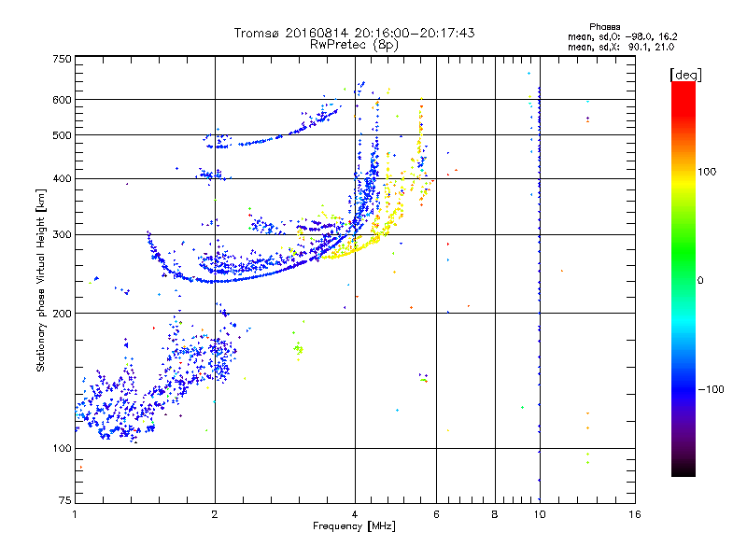Click the '[deg]' colorbar unit label
Image resolution: width=747 pixels, height=560 pixels.
pyautogui.click(x=685, y=75)
